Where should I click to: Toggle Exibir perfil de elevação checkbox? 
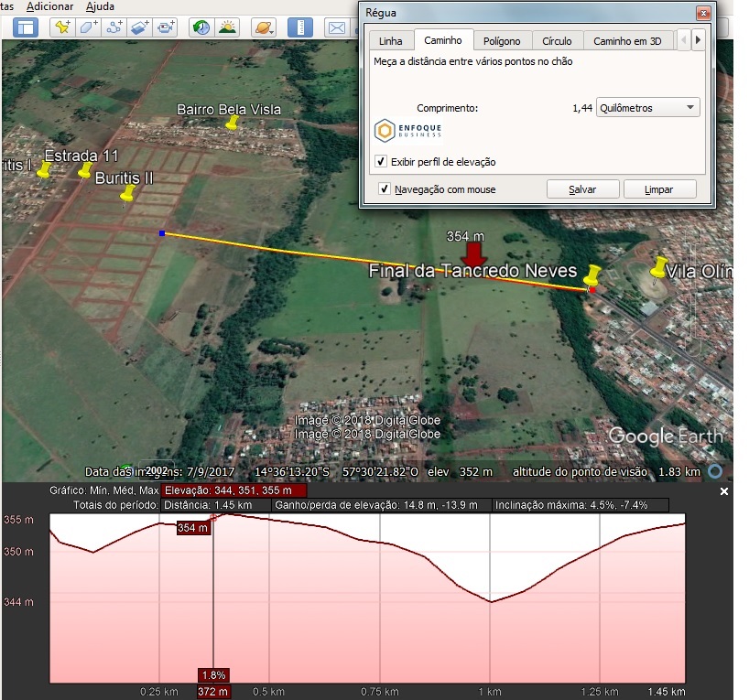pos(381,161)
